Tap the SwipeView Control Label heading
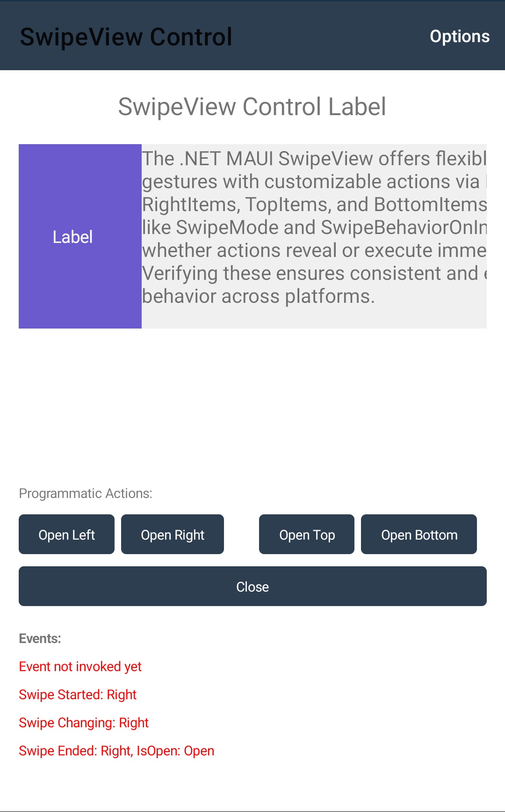 tap(252, 107)
